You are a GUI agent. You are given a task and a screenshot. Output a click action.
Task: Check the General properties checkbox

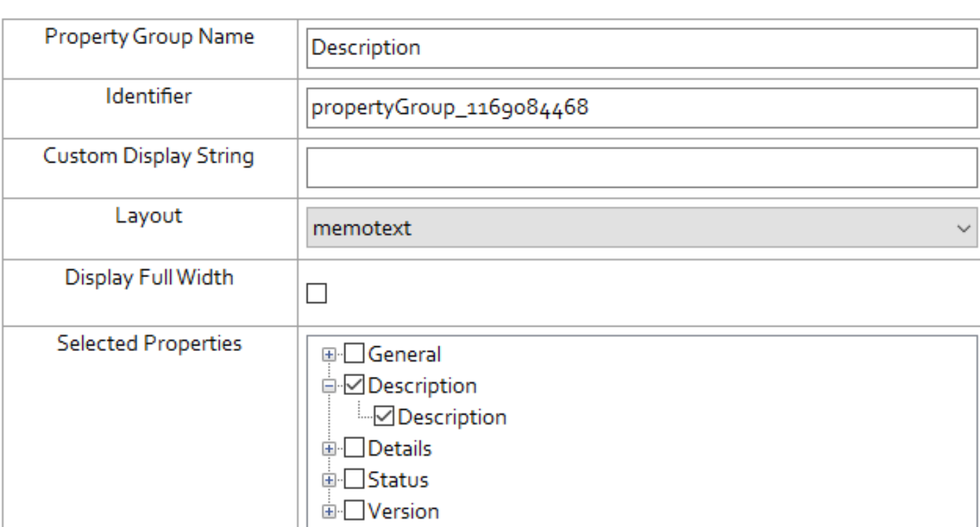pos(355,355)
